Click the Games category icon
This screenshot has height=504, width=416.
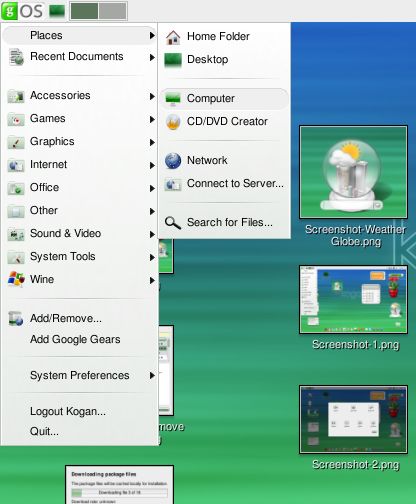16,119
